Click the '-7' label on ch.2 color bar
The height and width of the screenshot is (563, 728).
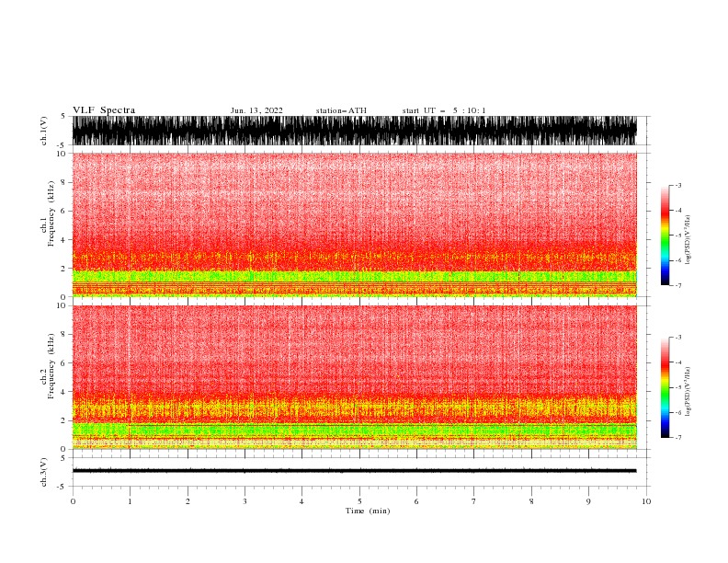click(x=677, y=437)
